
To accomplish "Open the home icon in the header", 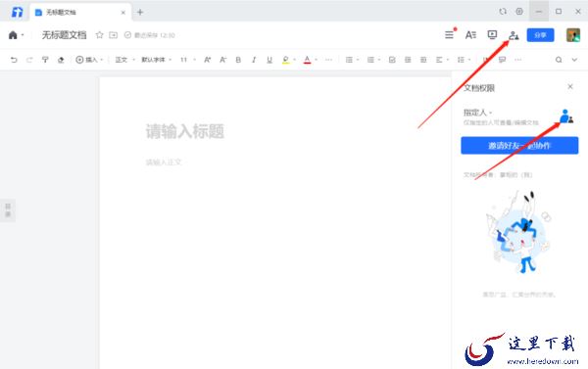I will (13, 35).
